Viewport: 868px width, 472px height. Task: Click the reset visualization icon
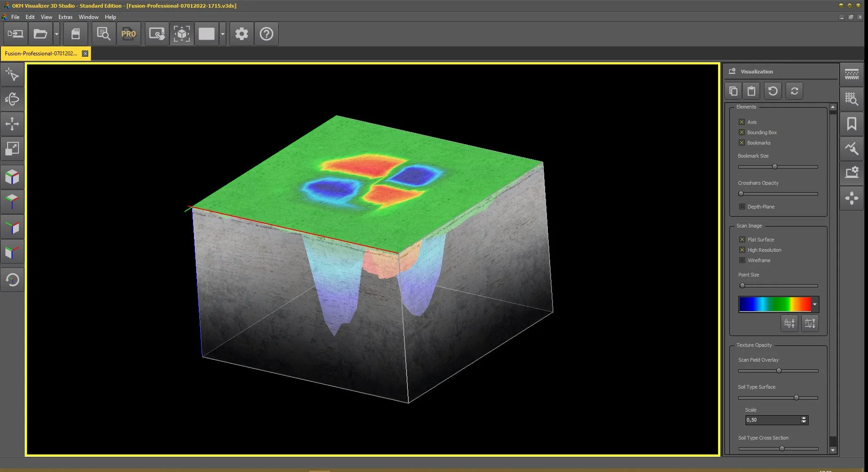[x=773, y=91]
